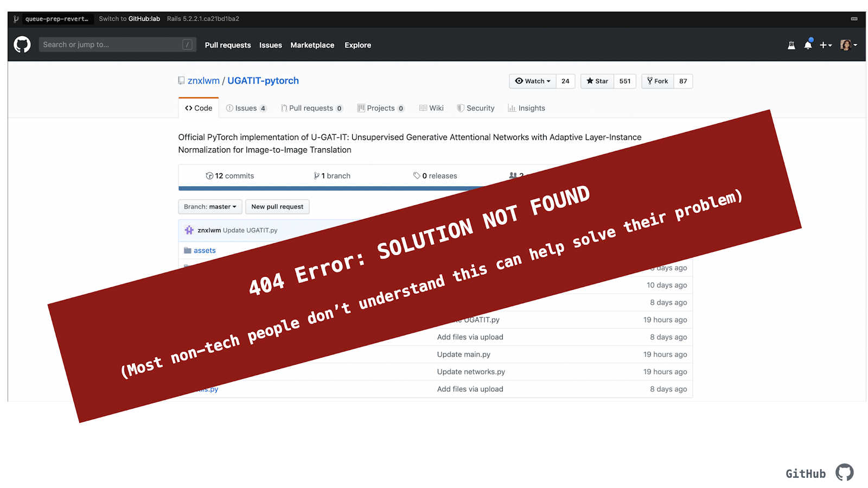The image size is (868, 488).
Task: Go to Marketplace in top navigation
Action: 312,45
